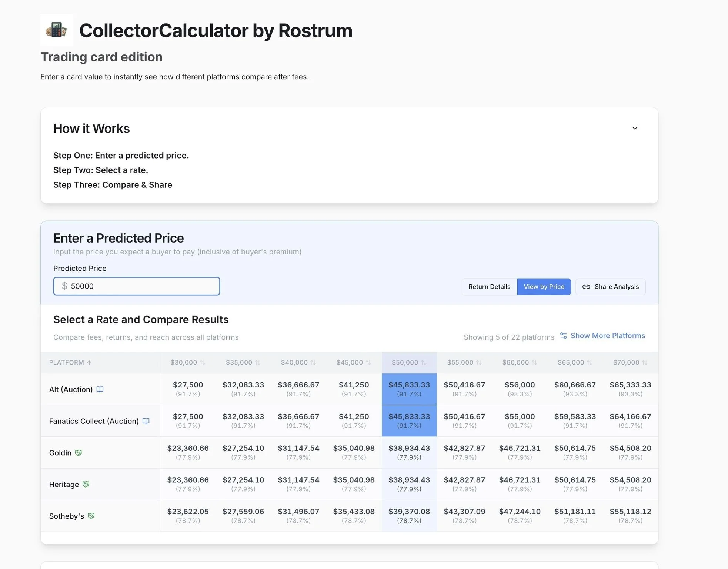Sort by $30,000 column arrows

(x=203, y=363)
